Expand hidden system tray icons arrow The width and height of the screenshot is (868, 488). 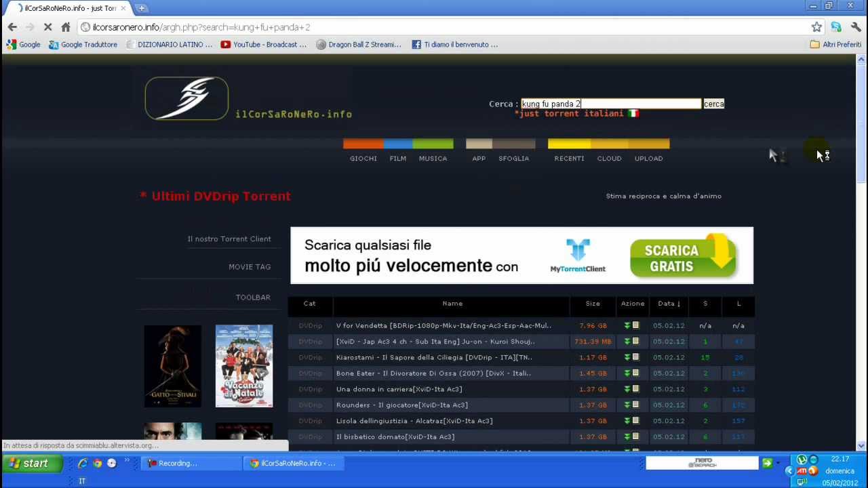pos(789,471)
